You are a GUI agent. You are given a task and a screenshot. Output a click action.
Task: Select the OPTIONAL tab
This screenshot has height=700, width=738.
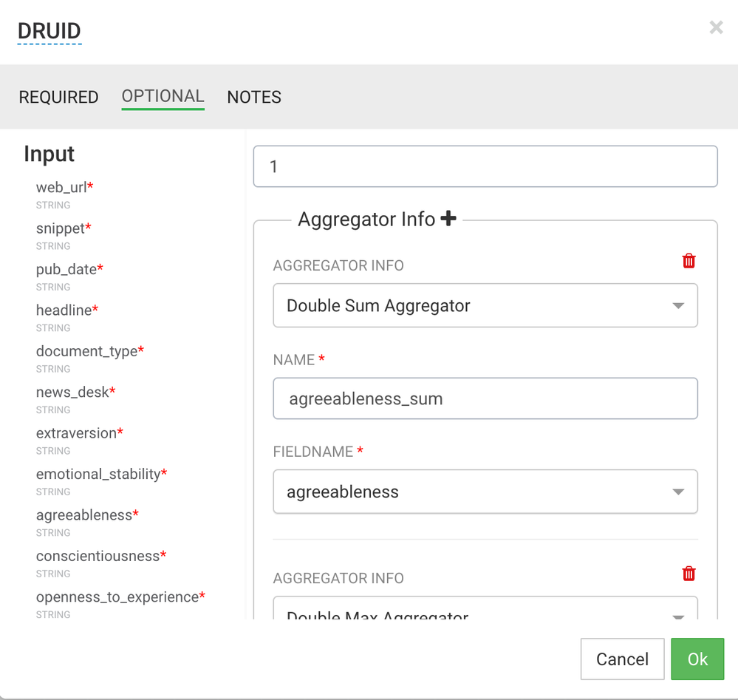[x=163, y=96]
